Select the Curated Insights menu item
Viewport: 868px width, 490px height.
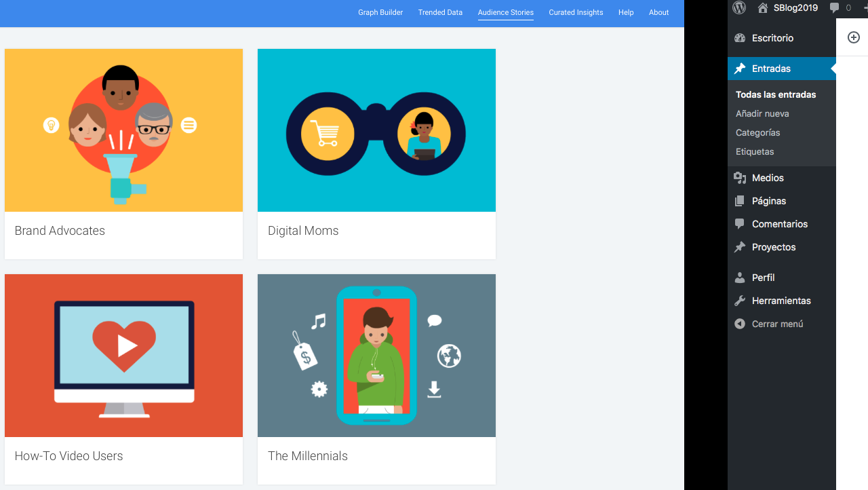576,12
